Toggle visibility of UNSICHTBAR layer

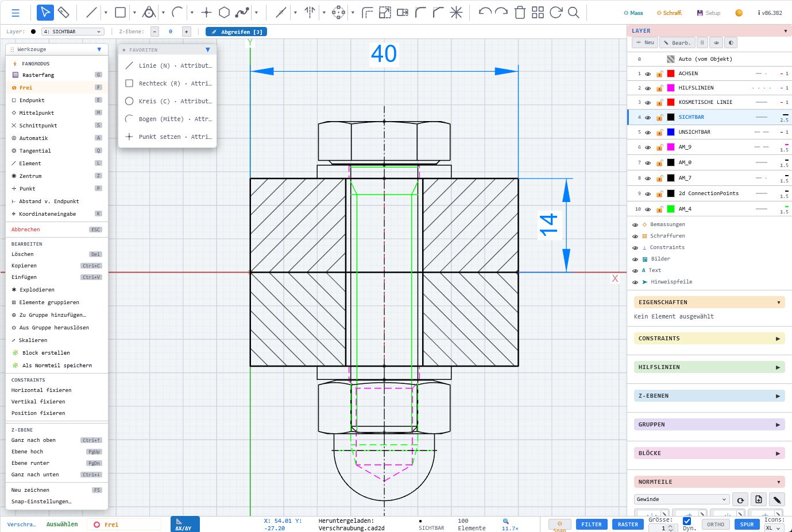648,133
